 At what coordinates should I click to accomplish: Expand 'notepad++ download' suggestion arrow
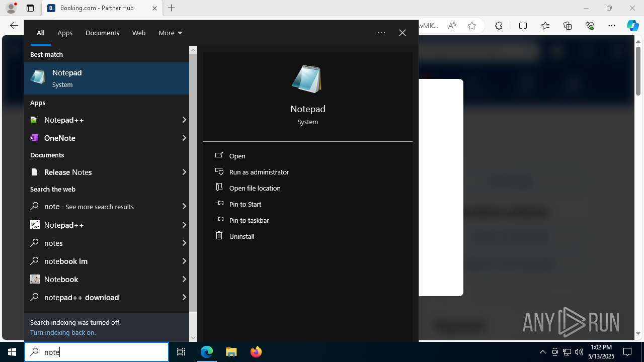point(184,297)
